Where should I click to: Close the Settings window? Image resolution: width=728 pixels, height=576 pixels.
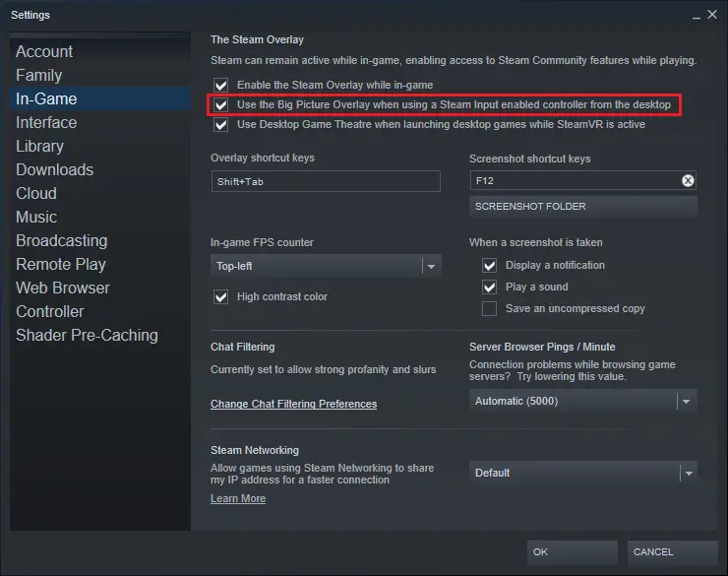coord(712,15)
